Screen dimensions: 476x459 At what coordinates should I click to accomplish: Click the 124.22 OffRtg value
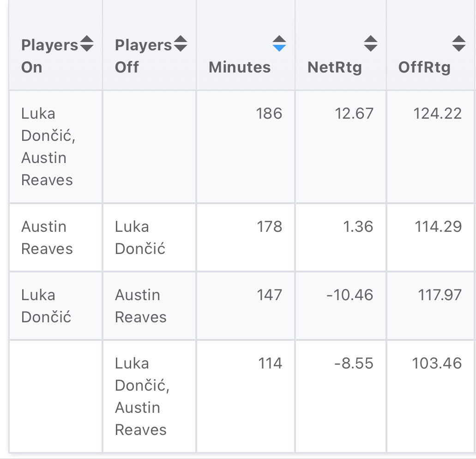pos(437,114)
